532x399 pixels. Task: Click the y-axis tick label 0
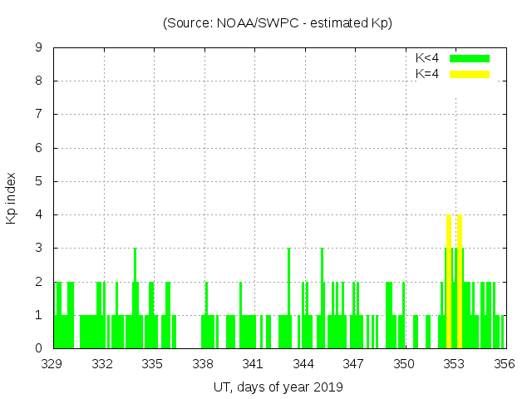tap(38, 348)
